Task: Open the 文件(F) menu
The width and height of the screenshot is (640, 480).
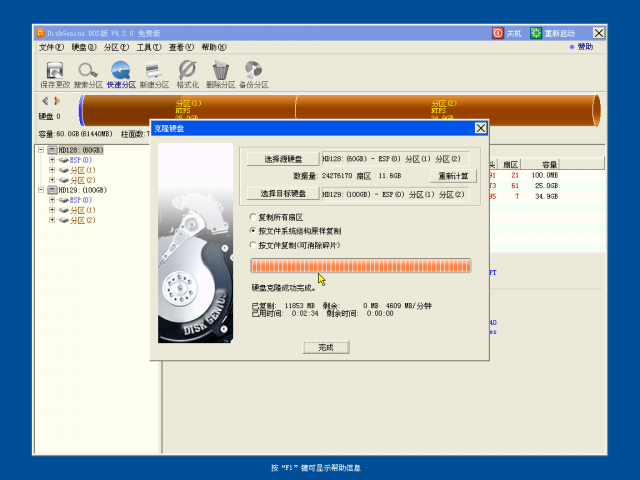Action: (x=51, y=47)
